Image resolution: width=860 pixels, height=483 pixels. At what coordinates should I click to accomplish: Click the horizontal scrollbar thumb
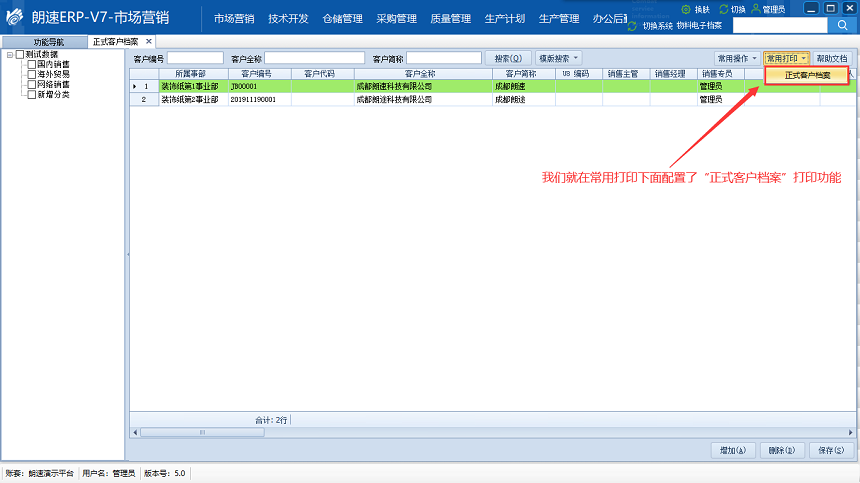(x=200, y=432)
